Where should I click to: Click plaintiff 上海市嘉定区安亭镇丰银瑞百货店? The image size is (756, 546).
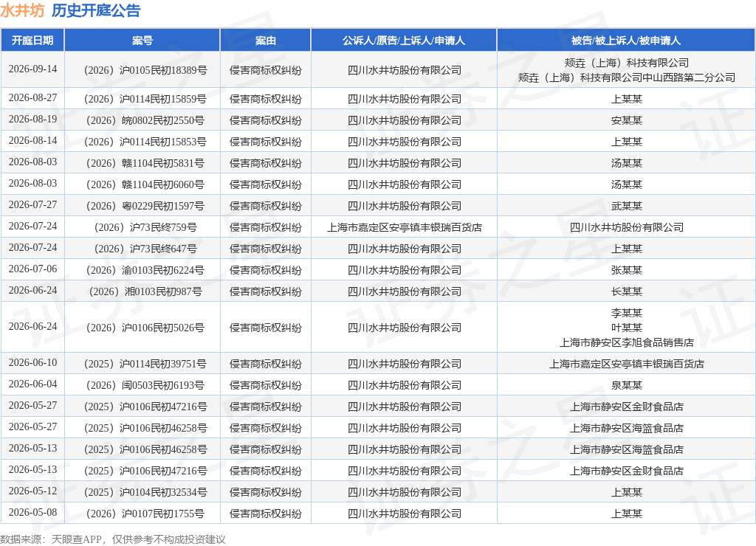[x=404, y=227]
